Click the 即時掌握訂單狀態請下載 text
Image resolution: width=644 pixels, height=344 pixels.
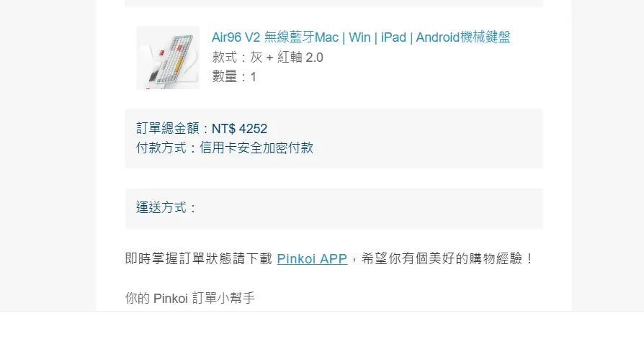tap(199, 258)
